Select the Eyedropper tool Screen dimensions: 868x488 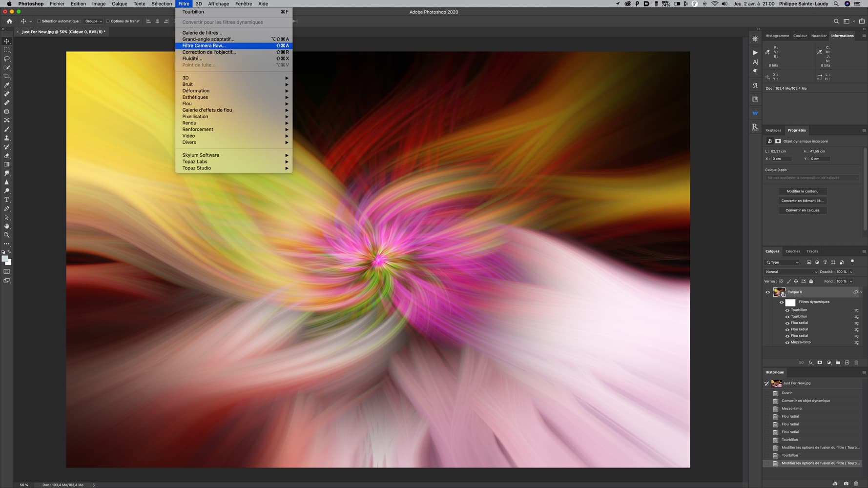click(x=7, y=85)
